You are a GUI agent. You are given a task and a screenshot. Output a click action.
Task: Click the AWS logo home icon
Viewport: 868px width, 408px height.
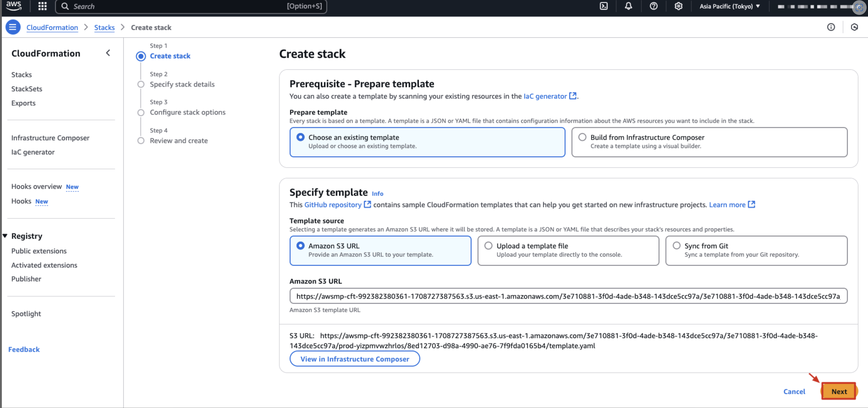(14, 6)
